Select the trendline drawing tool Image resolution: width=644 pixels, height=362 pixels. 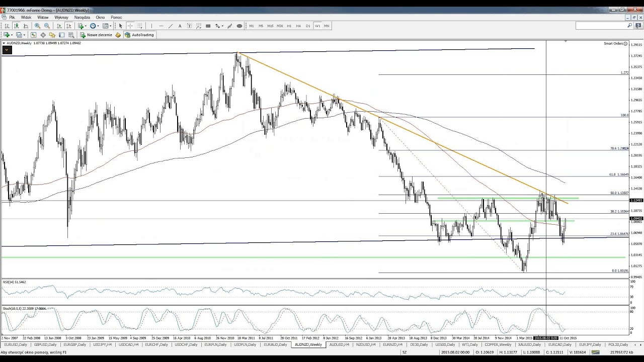[171, 26]
